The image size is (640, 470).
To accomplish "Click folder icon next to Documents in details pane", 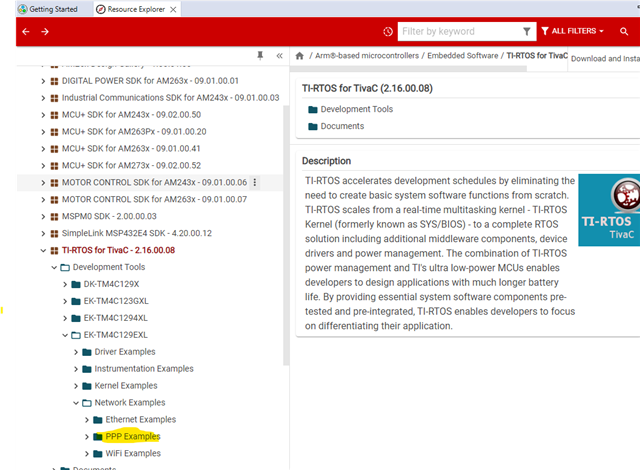I will [x=313, y=126].
